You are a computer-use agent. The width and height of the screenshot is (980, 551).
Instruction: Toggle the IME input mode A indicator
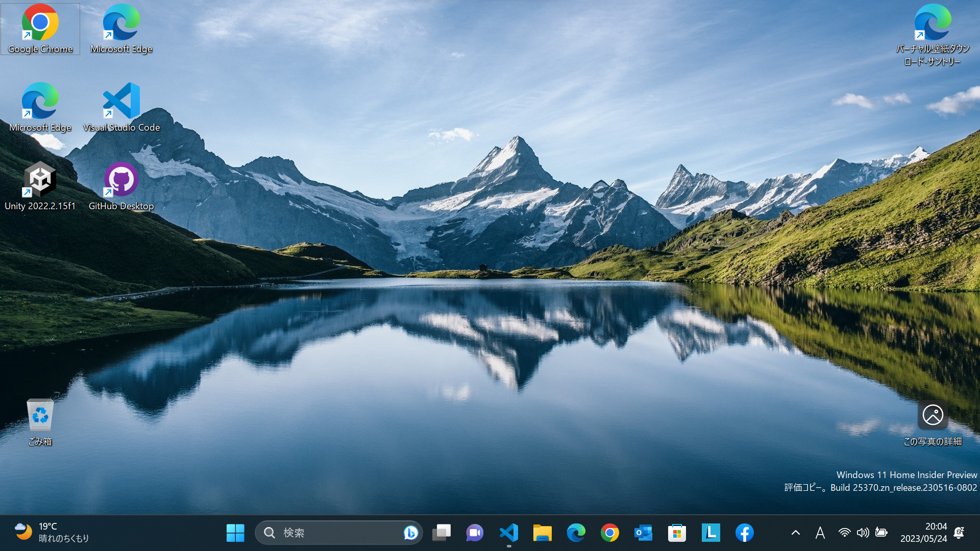[x=820, y=533]
